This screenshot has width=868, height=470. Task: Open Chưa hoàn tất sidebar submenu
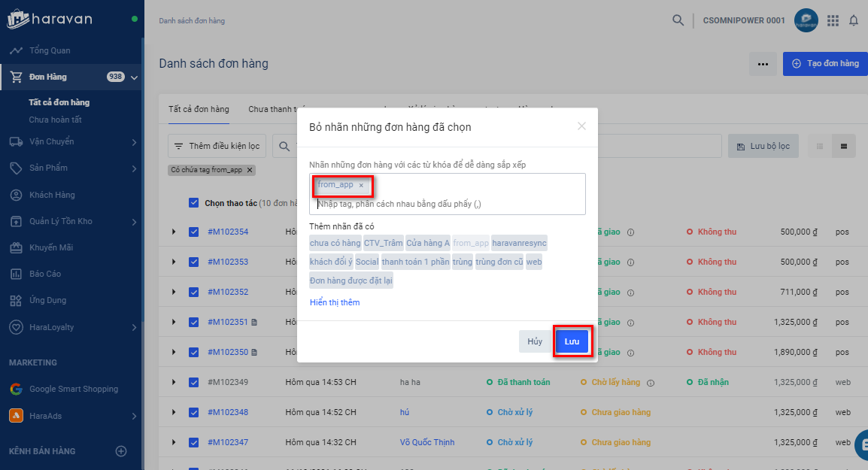pyautogui.click(x=56, y=120)
